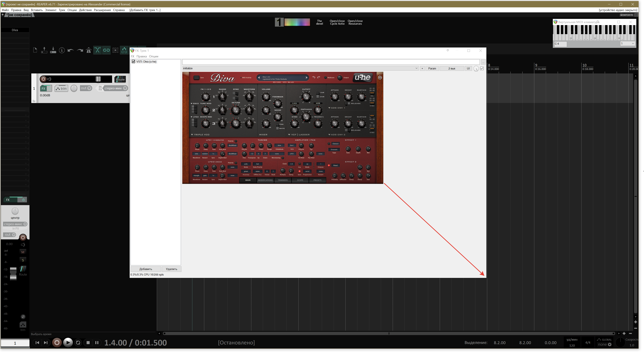Uncheck the VSTi: Diva (u-he) checkbox

point(134,62)
